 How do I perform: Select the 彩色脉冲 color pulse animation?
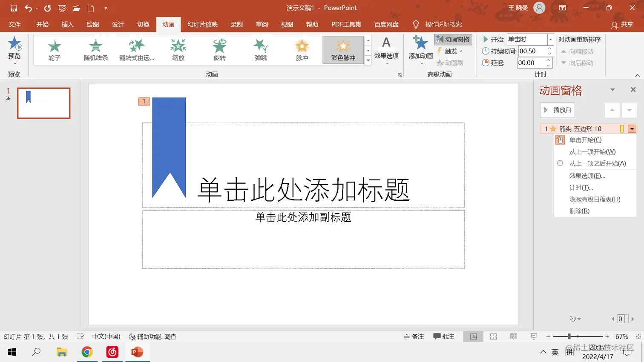pos(343,50)
